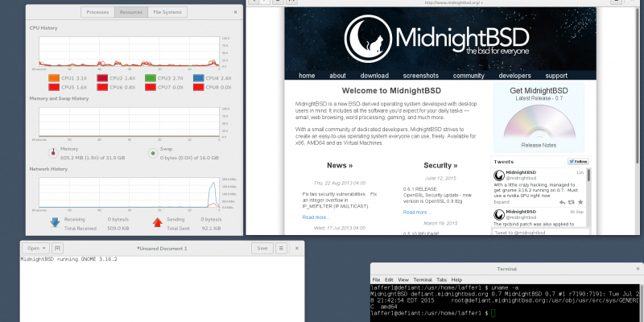The height and width of the screenshot is (322, 644).
Task: Click Expand on the first tweet
Action: (x=501, y=202)
